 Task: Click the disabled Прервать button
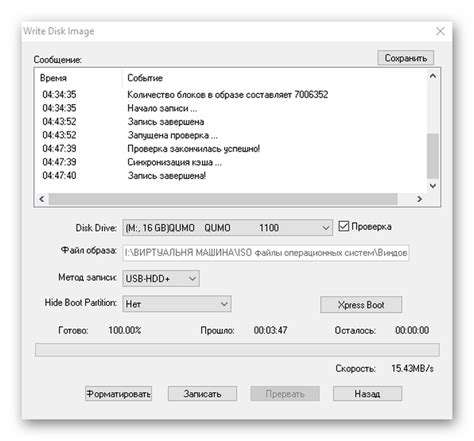(285, 394)
